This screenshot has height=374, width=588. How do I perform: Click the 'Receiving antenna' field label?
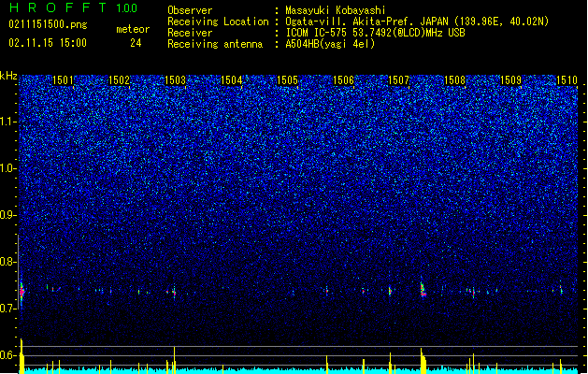215,44
